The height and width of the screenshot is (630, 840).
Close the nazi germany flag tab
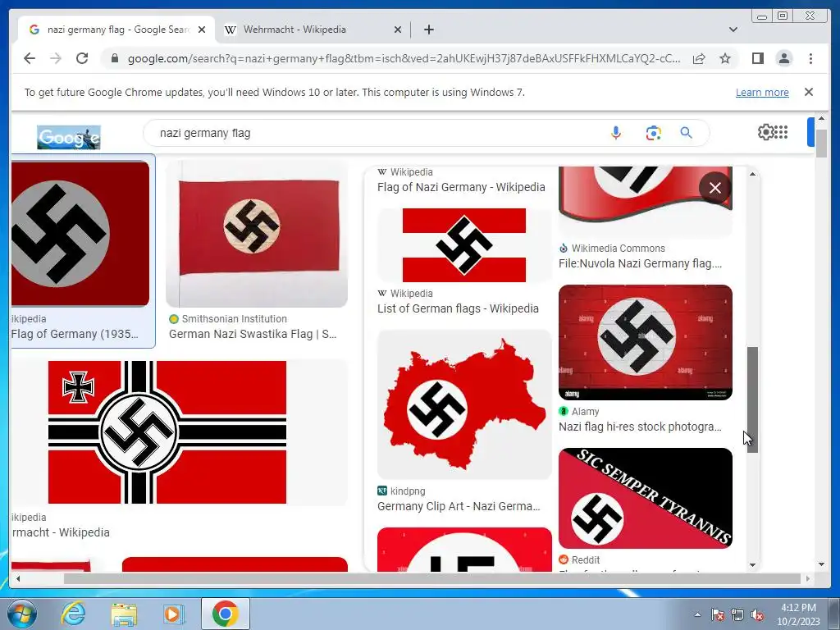click(x=202, y=30)
